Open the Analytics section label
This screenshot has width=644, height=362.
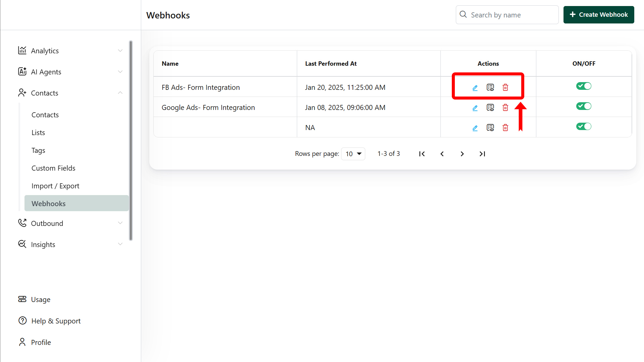coord(45,51)
